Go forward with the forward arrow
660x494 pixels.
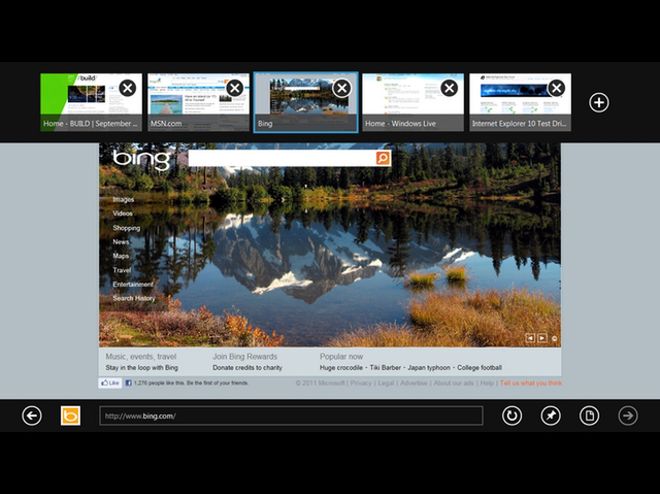click(628, 416)
